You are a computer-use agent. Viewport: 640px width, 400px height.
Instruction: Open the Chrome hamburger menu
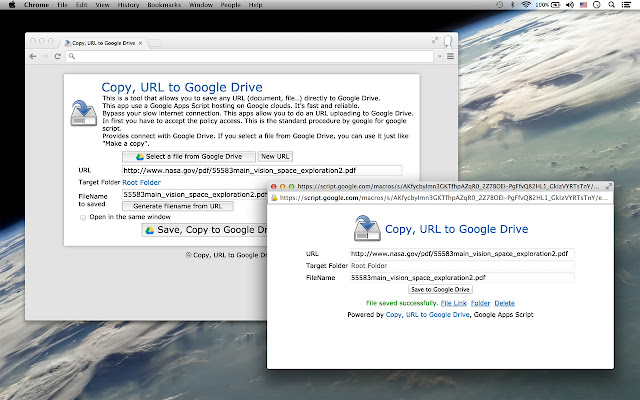(450, 56)
